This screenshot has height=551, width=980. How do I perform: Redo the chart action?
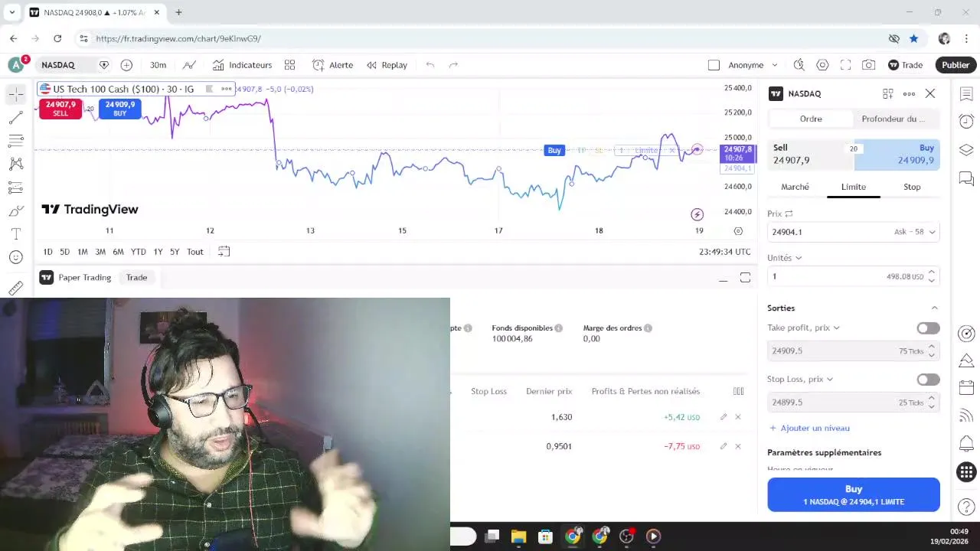(453, 65)
